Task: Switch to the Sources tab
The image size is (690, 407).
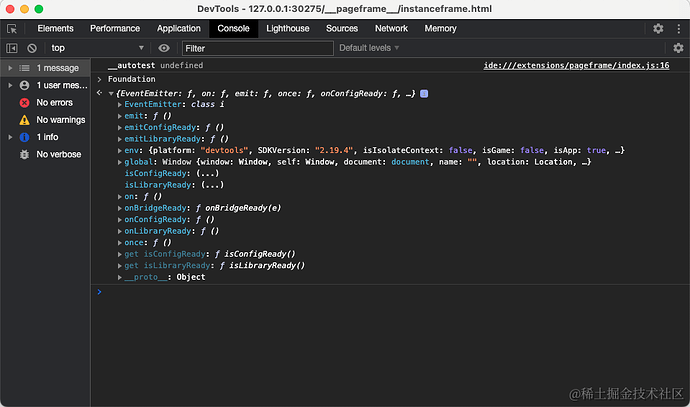Action: [342, 29]
